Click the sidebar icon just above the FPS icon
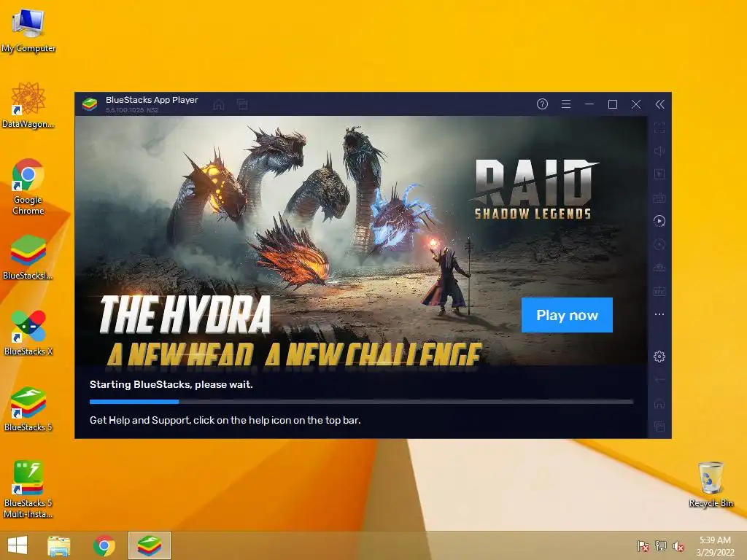747x560 pixels. coord(659,268)
